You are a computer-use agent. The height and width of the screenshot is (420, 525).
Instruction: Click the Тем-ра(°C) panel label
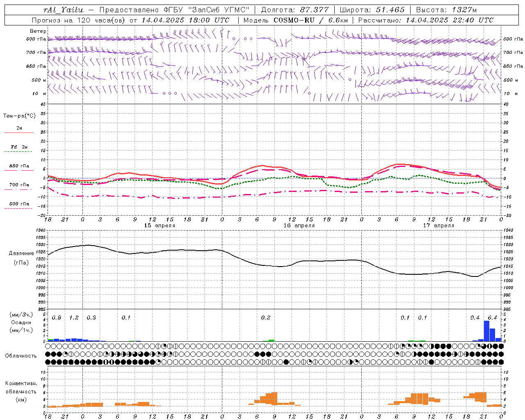19,116
